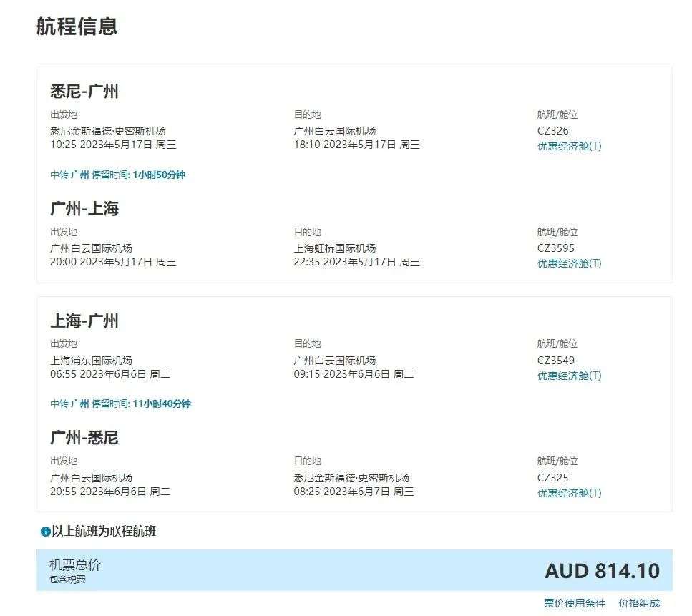Open 优惠经济舱(T) link under flight CZ3595

[x=569, y=263]
